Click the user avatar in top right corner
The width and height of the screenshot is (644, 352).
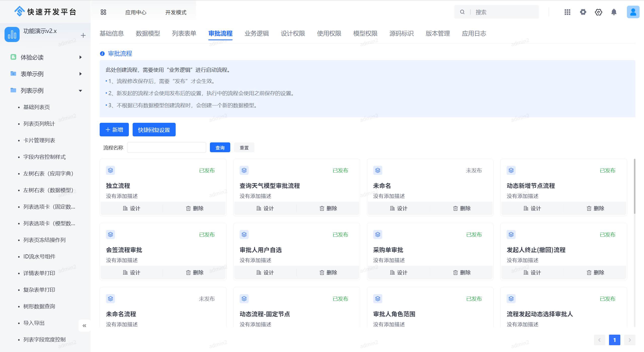point(633,12)
